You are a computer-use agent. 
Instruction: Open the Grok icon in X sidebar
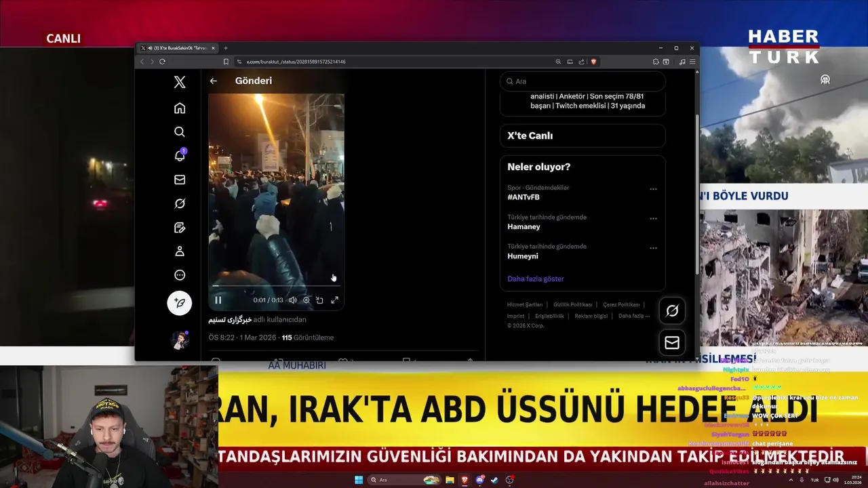pyautogui.click(x=180, y=203)
